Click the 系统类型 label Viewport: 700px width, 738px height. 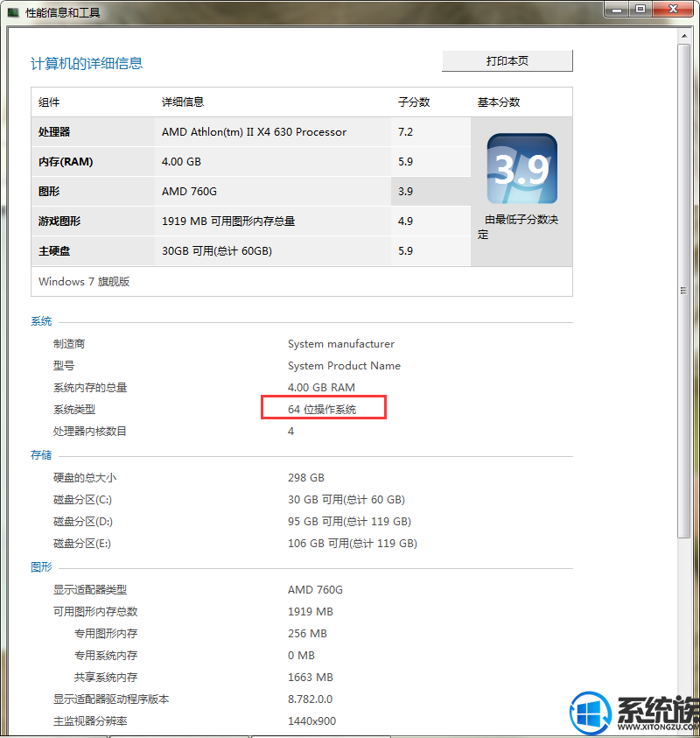pos(74,410)
